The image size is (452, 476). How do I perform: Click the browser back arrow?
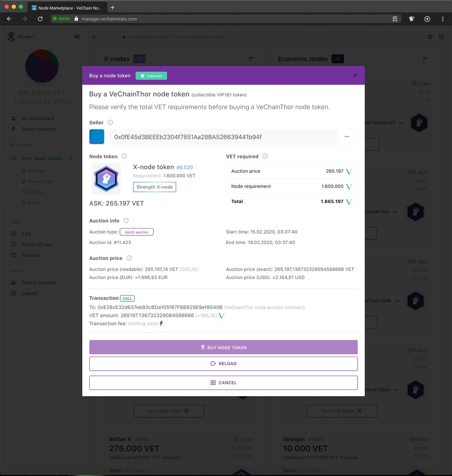10,19
